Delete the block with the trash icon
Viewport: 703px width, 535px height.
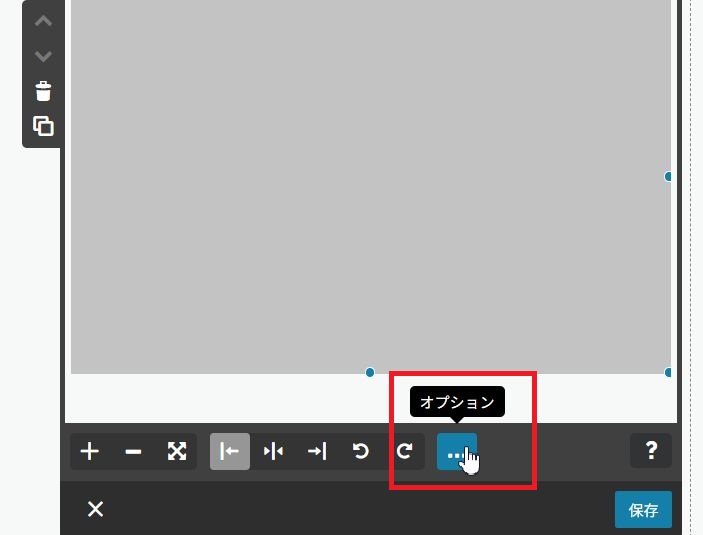(43, 91)
